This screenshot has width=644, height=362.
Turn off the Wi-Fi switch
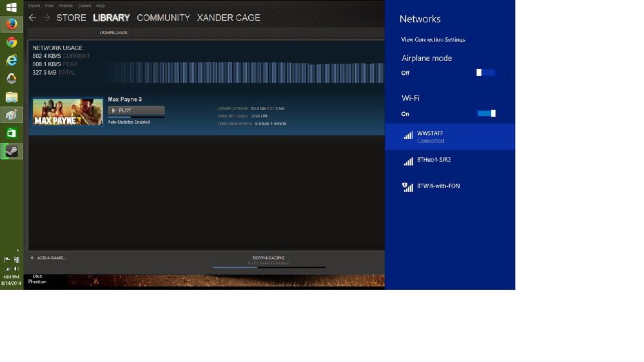point(486,114)
